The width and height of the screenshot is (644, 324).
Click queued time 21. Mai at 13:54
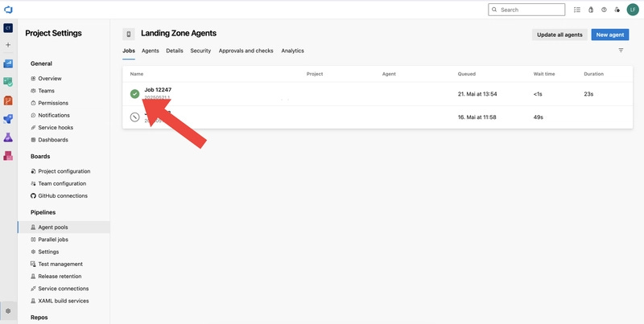(x=477, y=94)
